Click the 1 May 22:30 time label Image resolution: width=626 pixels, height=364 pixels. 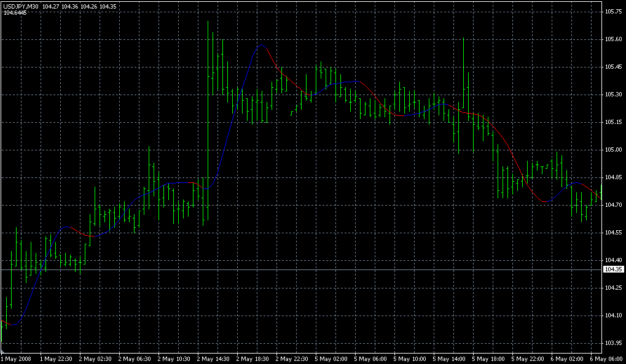(x=57, y=358)
